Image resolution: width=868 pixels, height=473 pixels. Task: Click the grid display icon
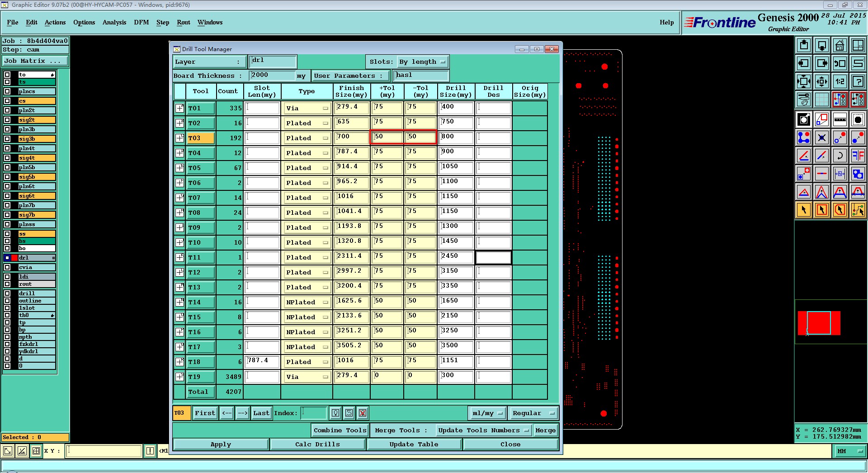pos(822,99)
